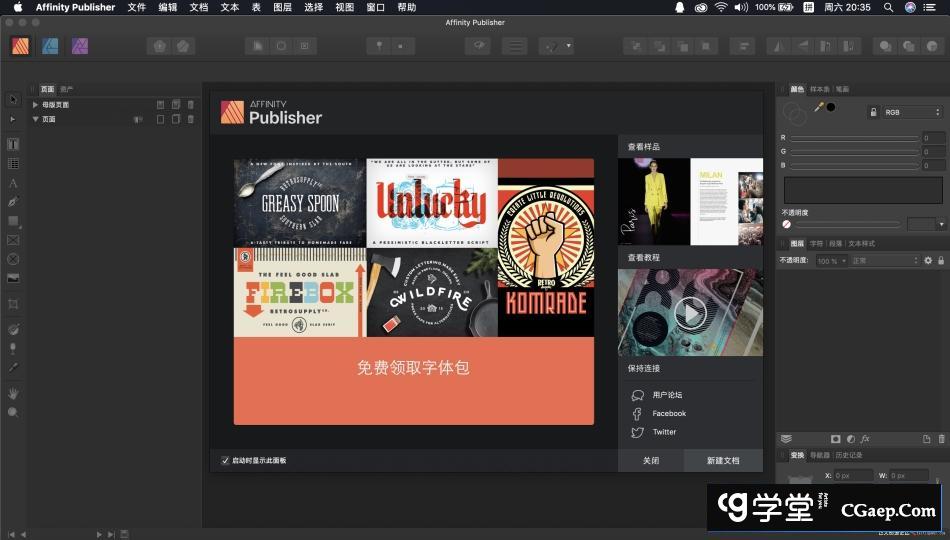Open the RGB color model dropdown
Viewport: 950px width, 540px height.
point(911,113)
